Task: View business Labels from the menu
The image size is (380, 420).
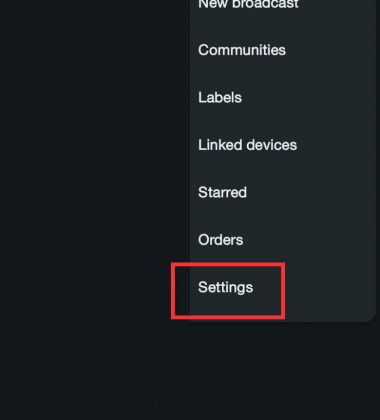Action: tap(283, 98)
